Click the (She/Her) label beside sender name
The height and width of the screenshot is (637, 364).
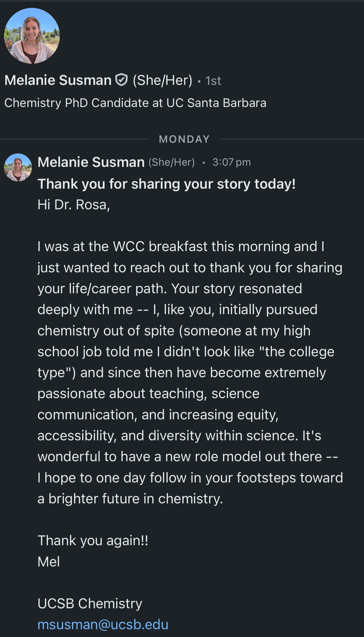pos(172,162)
